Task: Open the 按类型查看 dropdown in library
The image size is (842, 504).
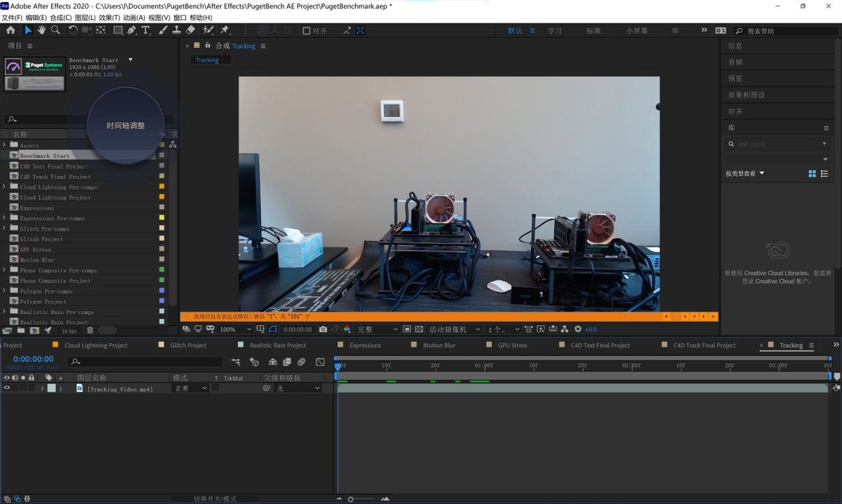Action: coord(745,174)
